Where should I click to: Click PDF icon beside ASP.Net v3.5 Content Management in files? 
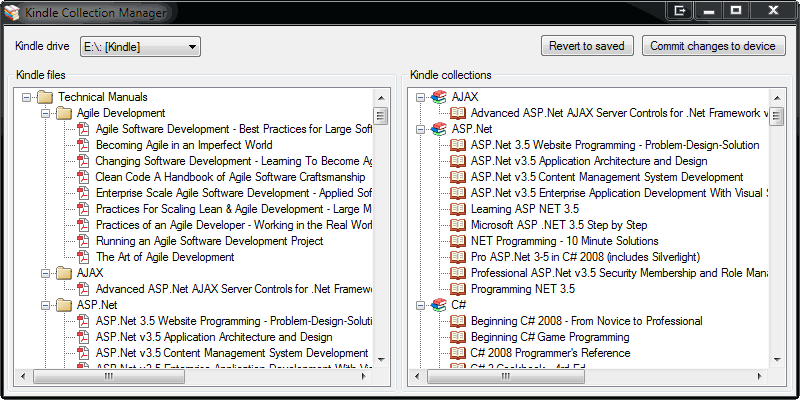(83, 353)
